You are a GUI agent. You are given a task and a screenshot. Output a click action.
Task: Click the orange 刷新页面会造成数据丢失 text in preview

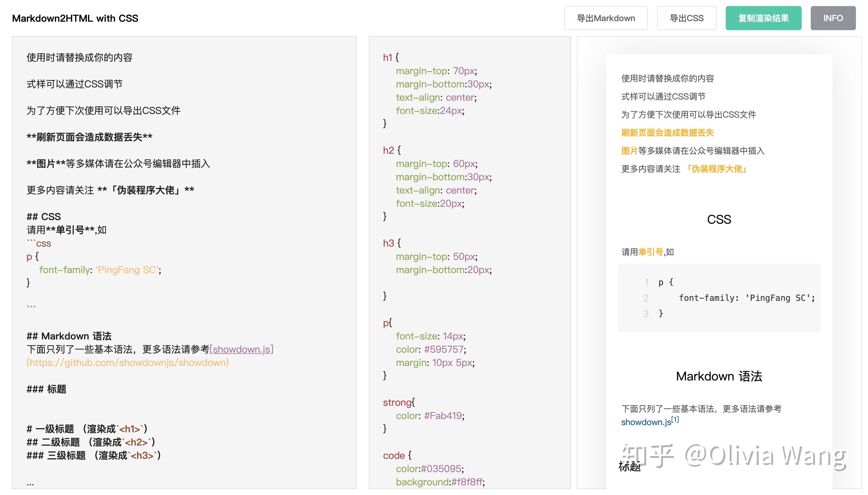668,133
